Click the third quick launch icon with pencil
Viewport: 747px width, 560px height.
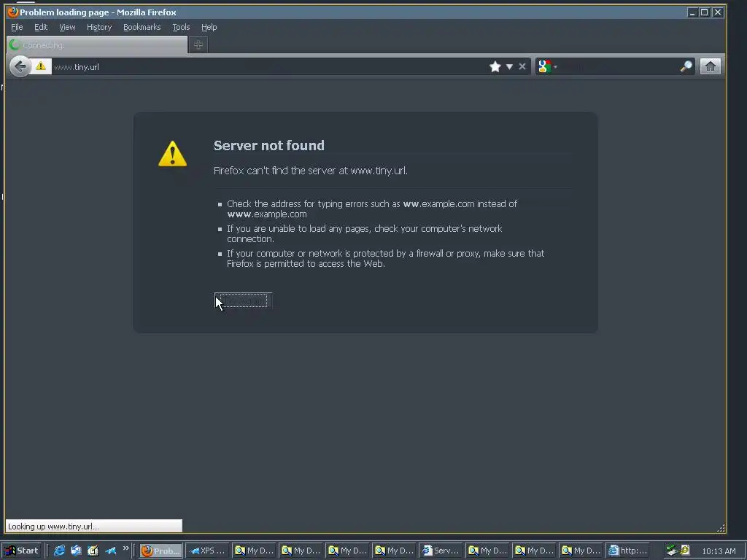tap(93, 551)
